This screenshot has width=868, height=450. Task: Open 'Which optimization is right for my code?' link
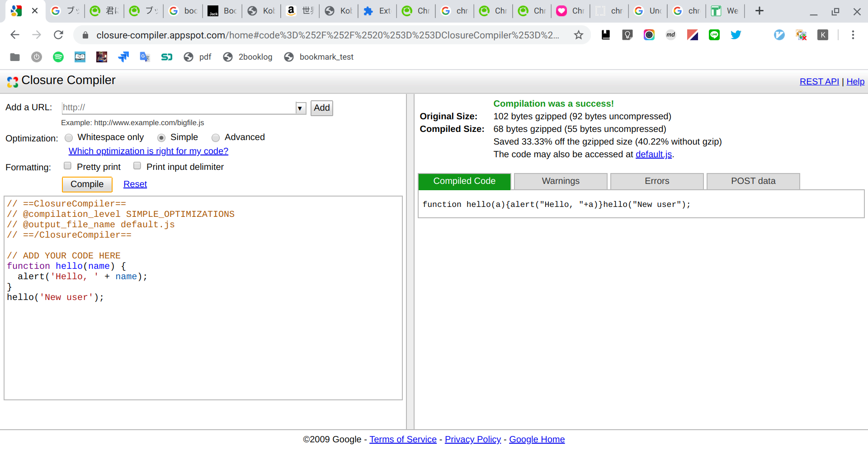[148, 151]
